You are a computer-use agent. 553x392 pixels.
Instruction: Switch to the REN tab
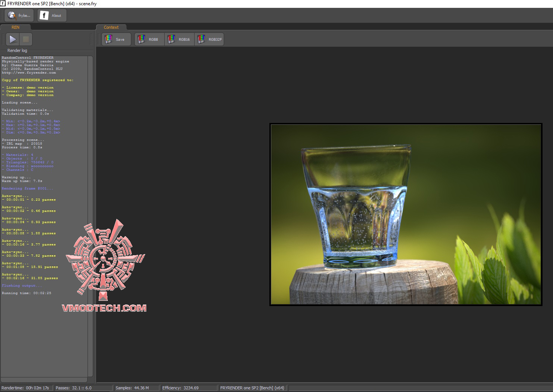coord(15,27)
